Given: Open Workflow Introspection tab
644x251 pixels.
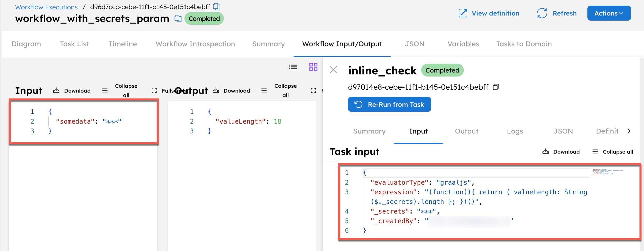Looking at the screenshot, I should [x=195, y=44].
